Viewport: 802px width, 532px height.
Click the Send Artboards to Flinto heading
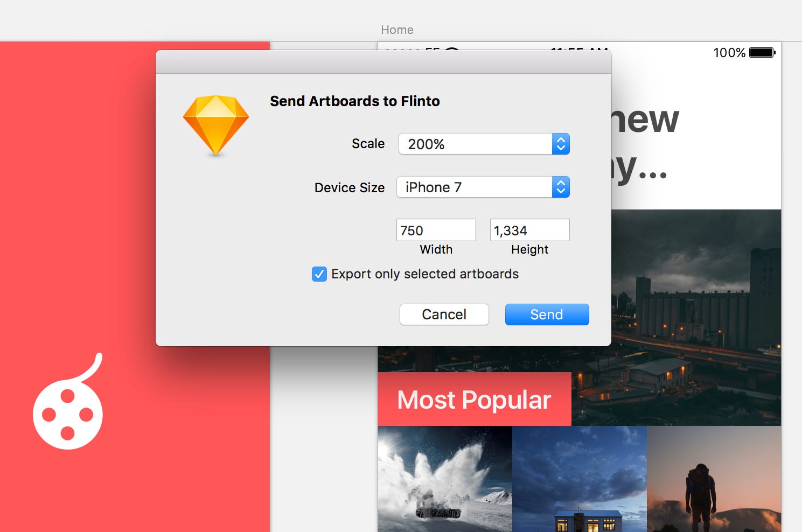point(355,101)
